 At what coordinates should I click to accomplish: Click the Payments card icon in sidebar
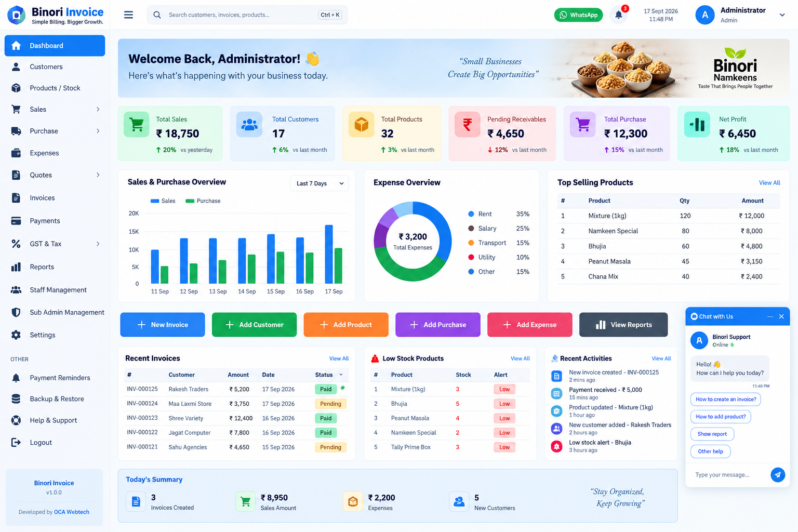coord(16,221)
